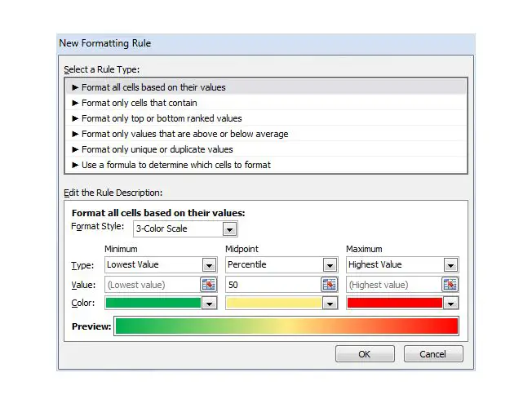Viewport: 532px width, 408px height.
Task: Click the color scale Preview gradient bar
Action: pos(286,326)
